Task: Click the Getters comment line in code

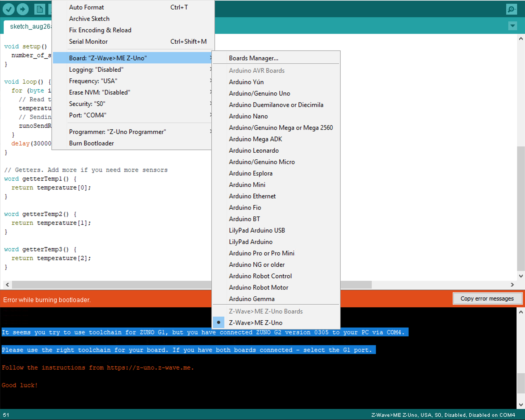Action: click(x=86, y=170)
